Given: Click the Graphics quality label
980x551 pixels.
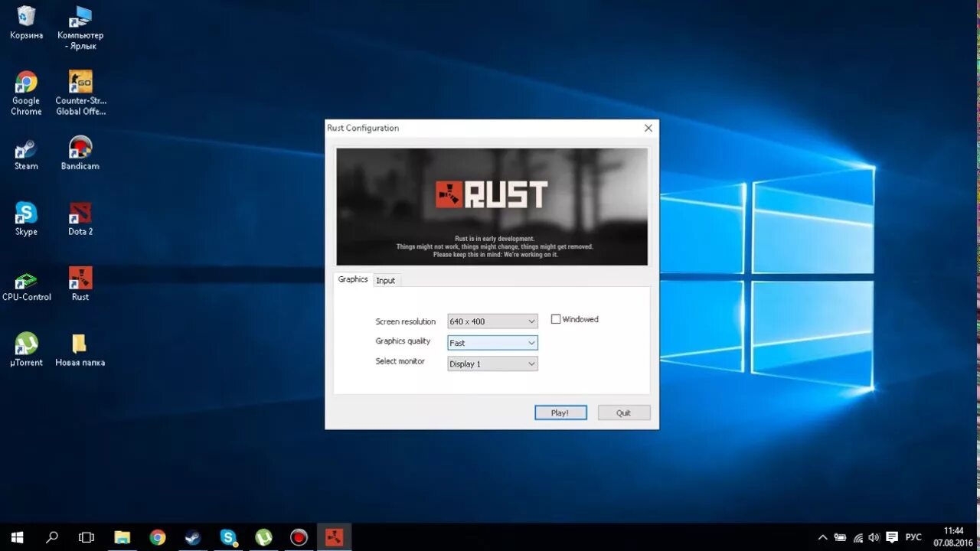Looking at the screenshot, I should 403,341.
